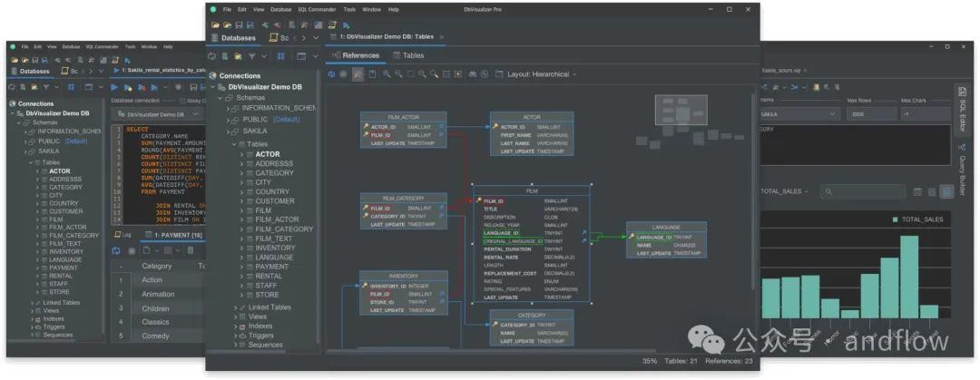Expand the Linked Tables tree node
Image resolution: width=980 pixels, height=380 pixels.
pyautogui.click(x=233, y=307)
